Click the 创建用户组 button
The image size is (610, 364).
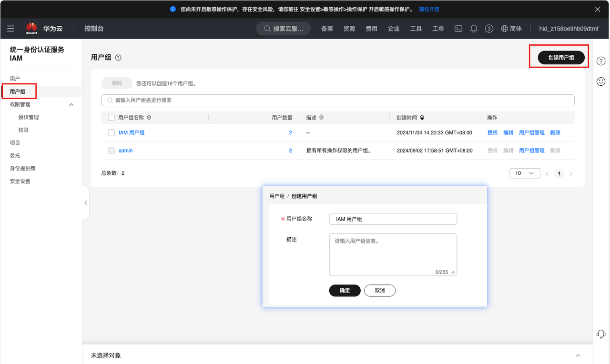561,57
